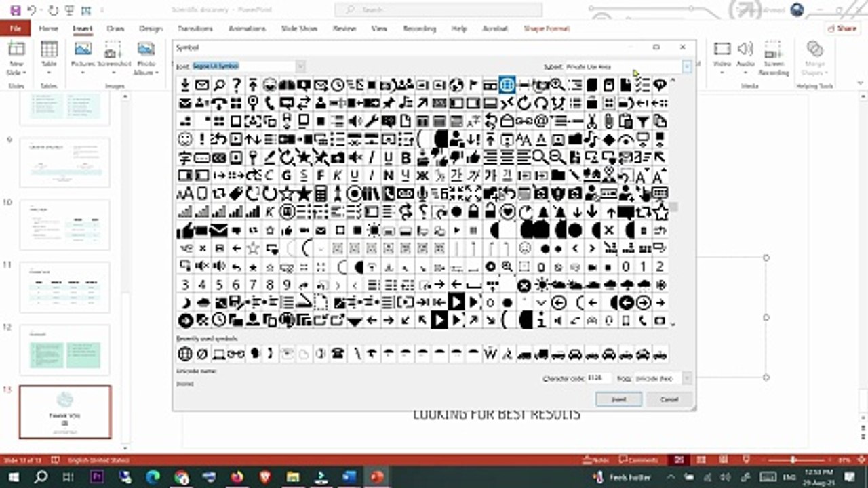868x488 pixels.
Task: Open the Shape Format tab
Action: point(547,28)
